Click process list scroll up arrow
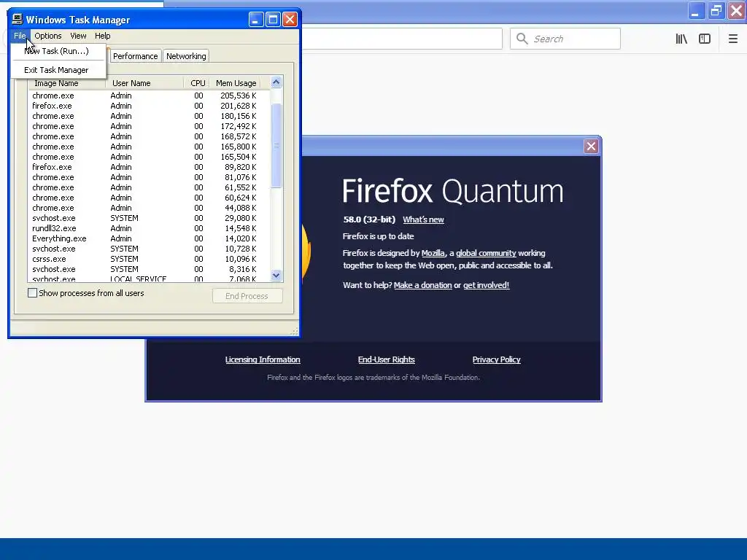 276,82
